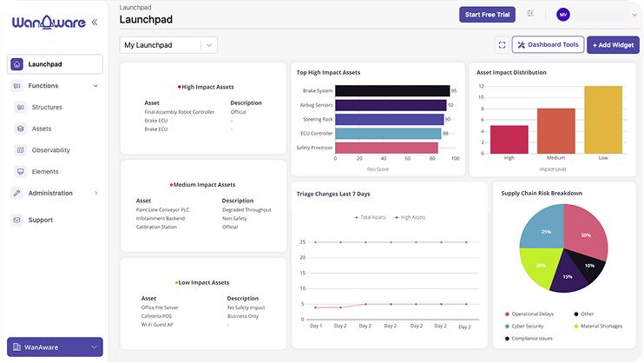Click the Steering Rack bar

(x=390, y=119)
